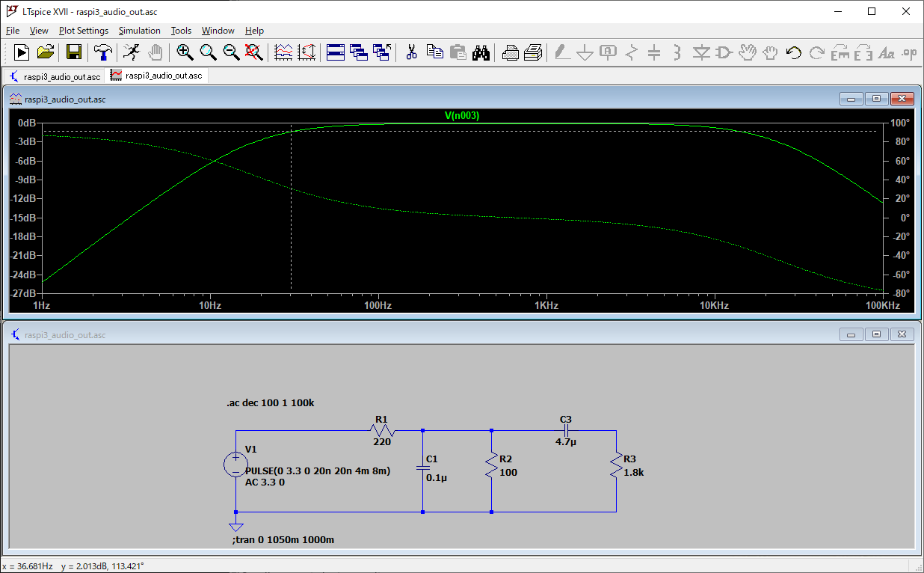
Task: Open print setup from the toolbar
Action: 510,52
